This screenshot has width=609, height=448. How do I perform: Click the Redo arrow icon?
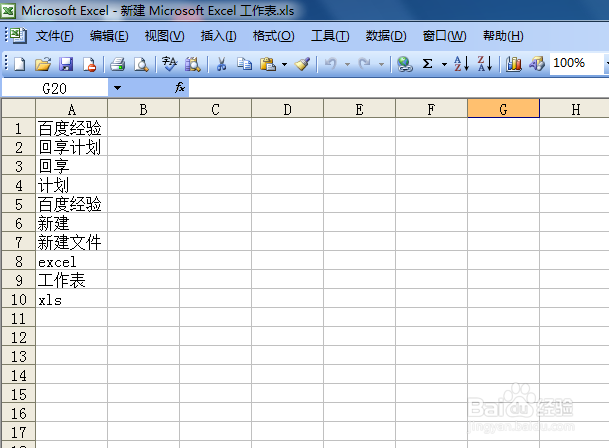tap(365, 64)
